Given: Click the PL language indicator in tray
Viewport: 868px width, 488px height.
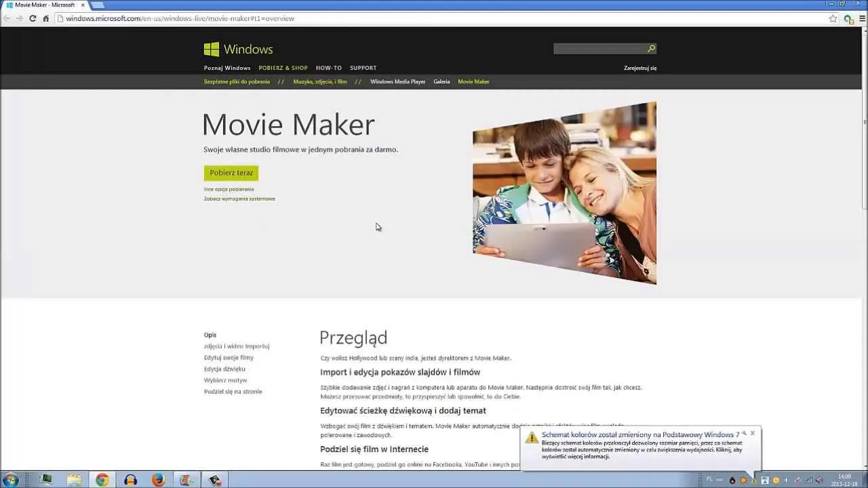Looking at the screenshot, I should (710, 479).
